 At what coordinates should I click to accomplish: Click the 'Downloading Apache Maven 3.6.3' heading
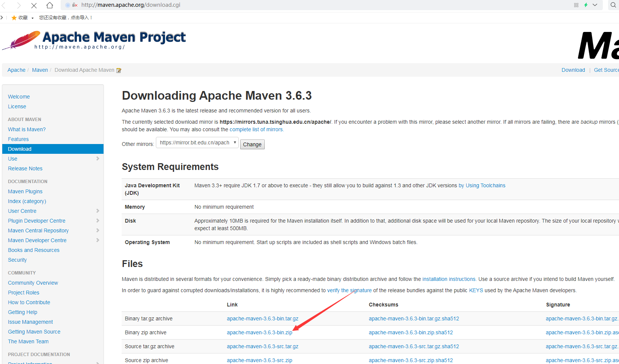click(217, 96)
